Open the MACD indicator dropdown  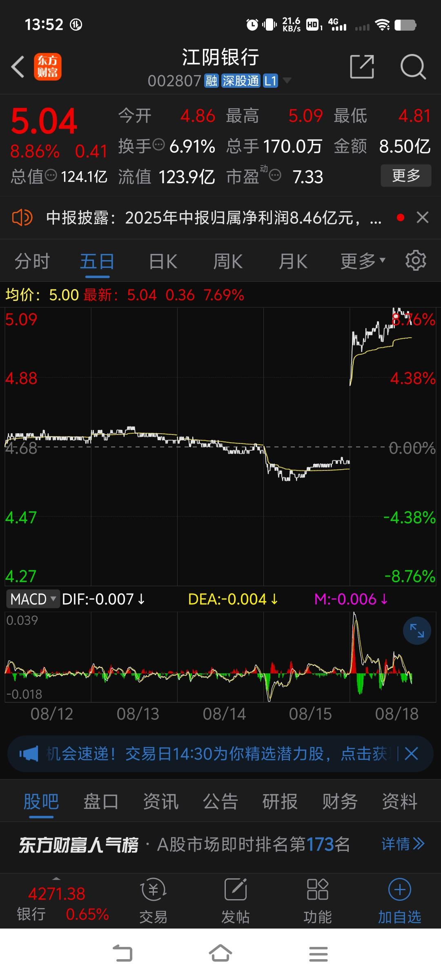33,599
